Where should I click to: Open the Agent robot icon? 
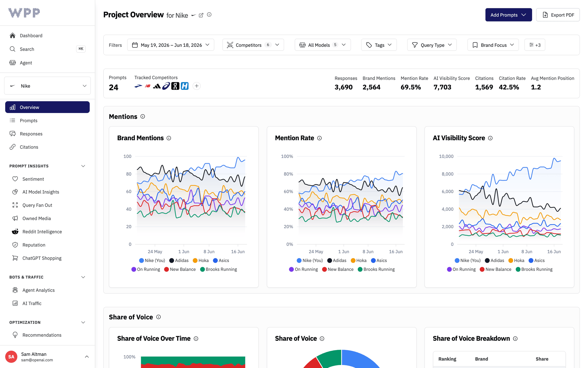pos(12,62)
